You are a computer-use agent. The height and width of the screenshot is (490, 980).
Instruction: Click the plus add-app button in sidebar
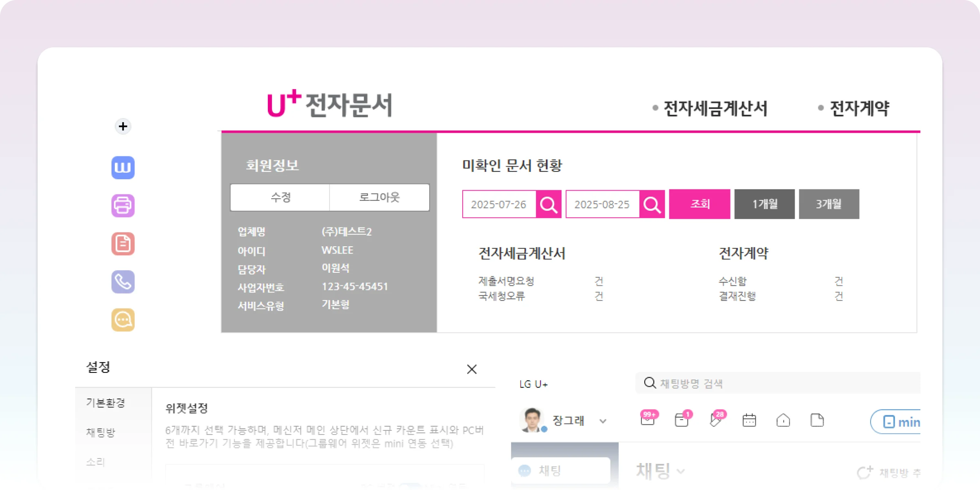(x=123, y=127)
